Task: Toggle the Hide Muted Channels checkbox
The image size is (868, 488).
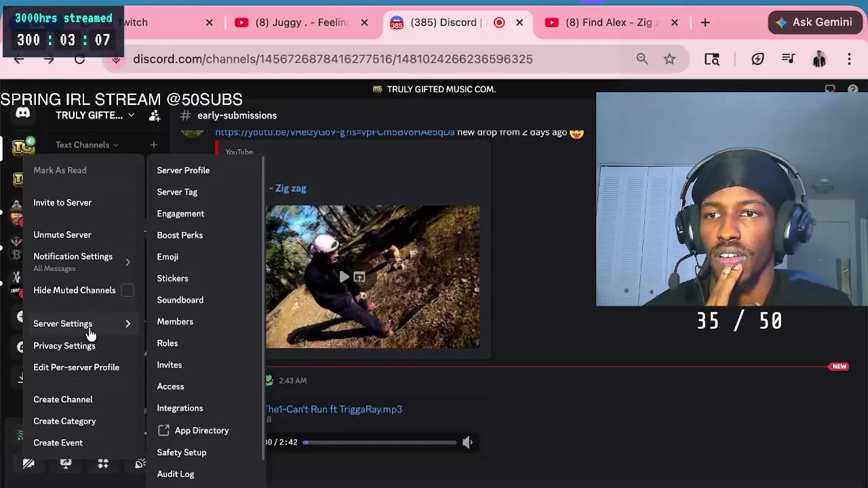Action: (x=127, y=290)
